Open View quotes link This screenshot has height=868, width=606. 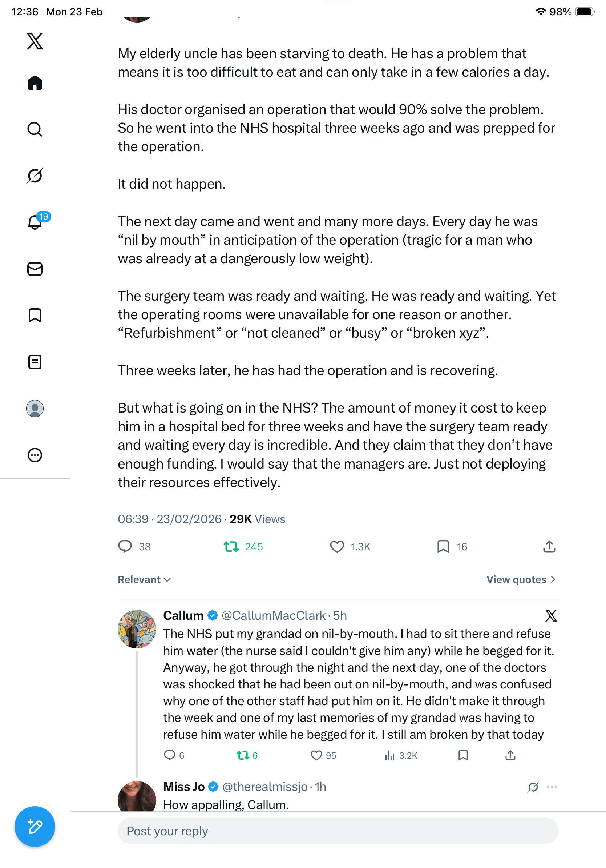point(521,579)
